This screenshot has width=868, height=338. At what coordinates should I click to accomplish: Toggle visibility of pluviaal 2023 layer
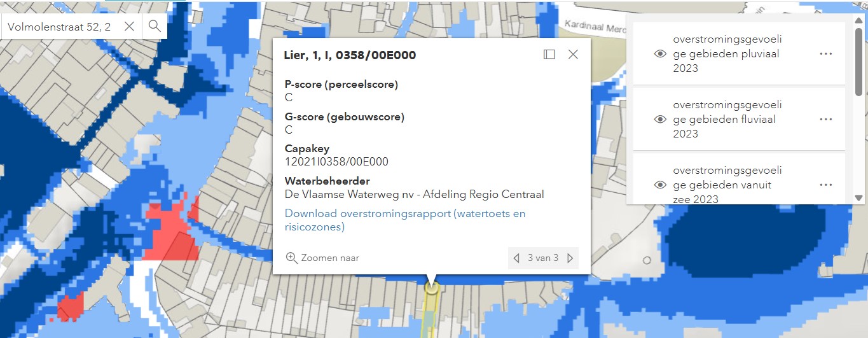pos(660,54)
